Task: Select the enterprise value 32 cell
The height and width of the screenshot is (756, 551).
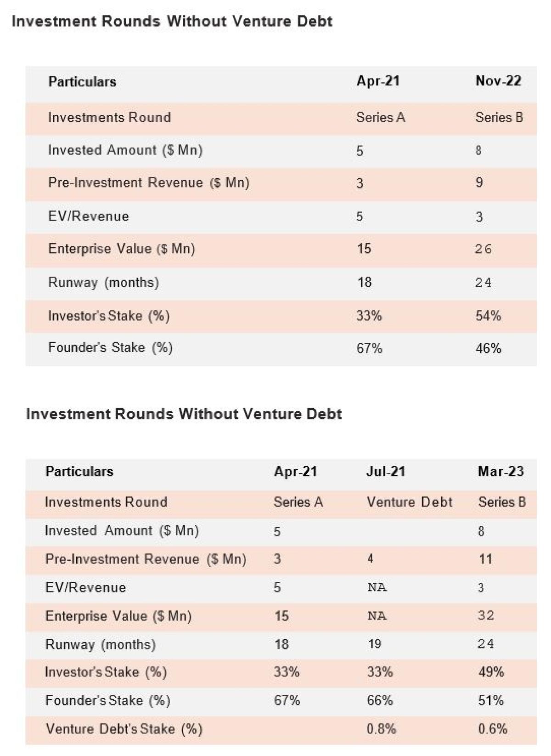Action: pyautogui.click(x=486, y=615)
